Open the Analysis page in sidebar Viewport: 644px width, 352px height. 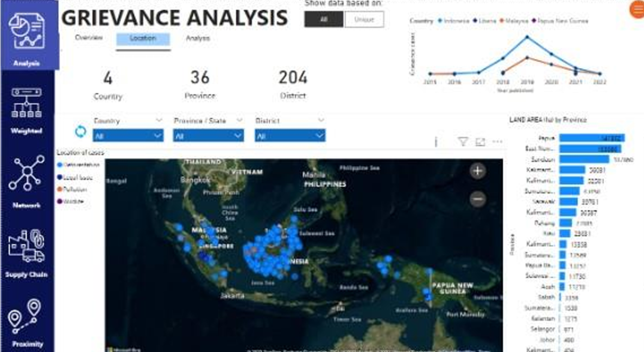tap(29, 35)
